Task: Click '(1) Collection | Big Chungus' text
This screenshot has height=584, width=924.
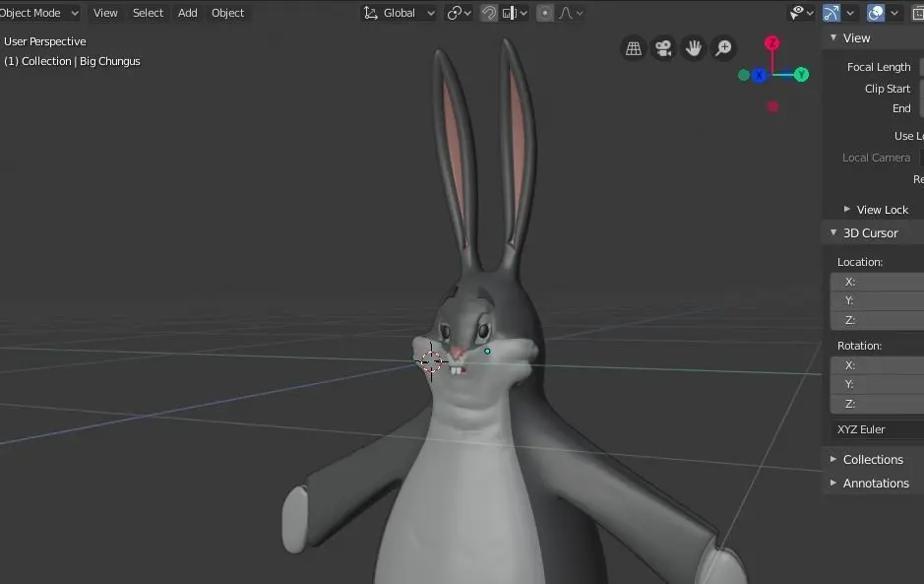Action: click(72, 61)
